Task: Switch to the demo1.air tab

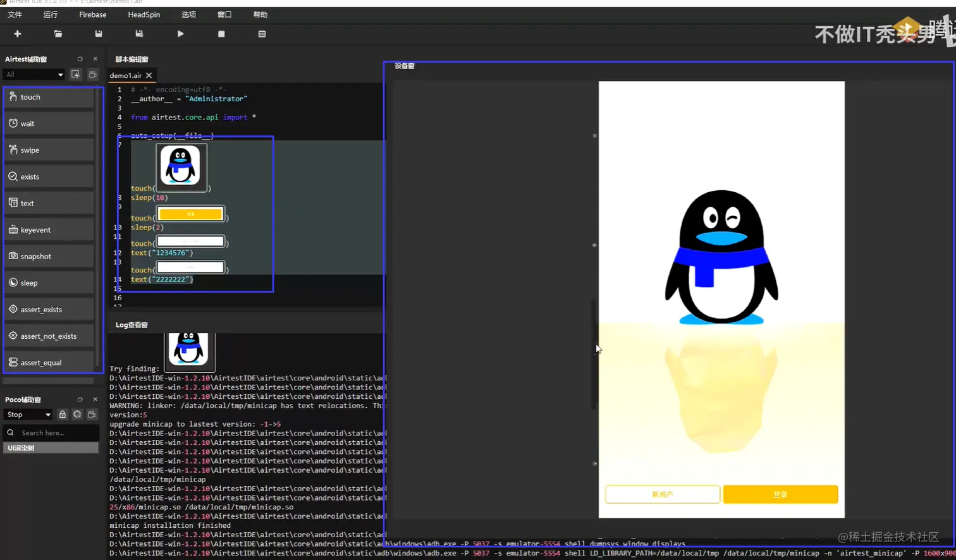Action: pos(125,75)
